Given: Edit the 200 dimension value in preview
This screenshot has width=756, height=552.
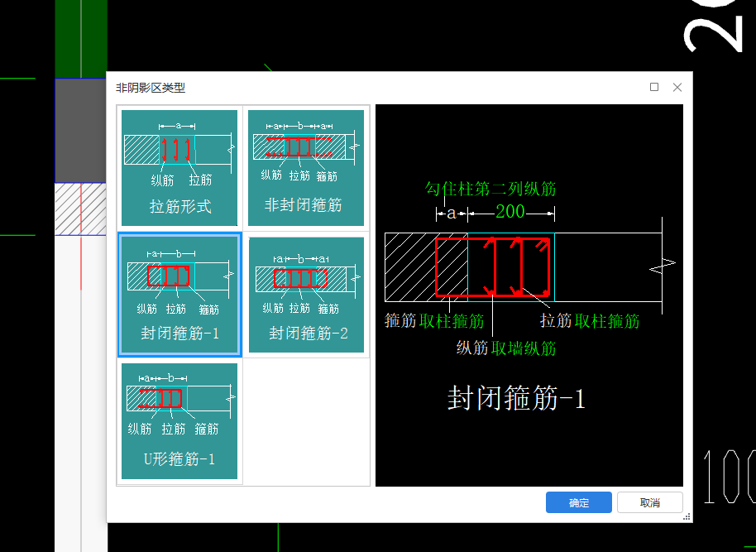Looking at the screenshot, I should click(510, 212).
